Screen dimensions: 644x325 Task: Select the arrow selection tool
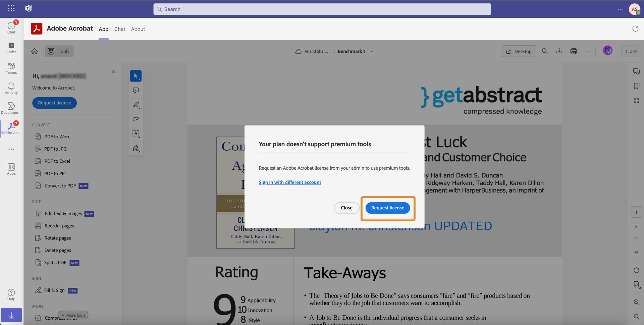tap(136, 76)
